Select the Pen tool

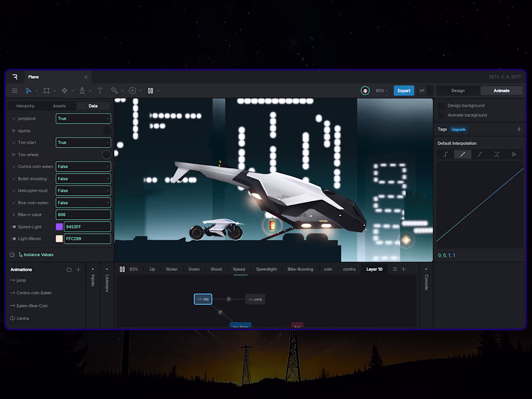(x=82, y=90)
